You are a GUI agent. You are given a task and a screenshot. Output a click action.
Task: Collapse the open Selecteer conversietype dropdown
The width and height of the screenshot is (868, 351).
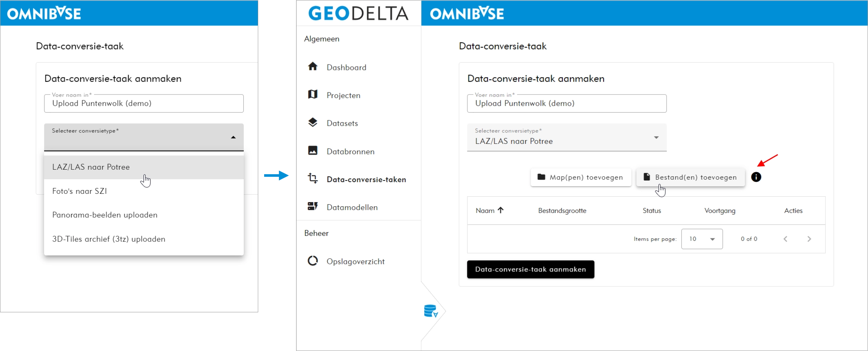(233, 137)
